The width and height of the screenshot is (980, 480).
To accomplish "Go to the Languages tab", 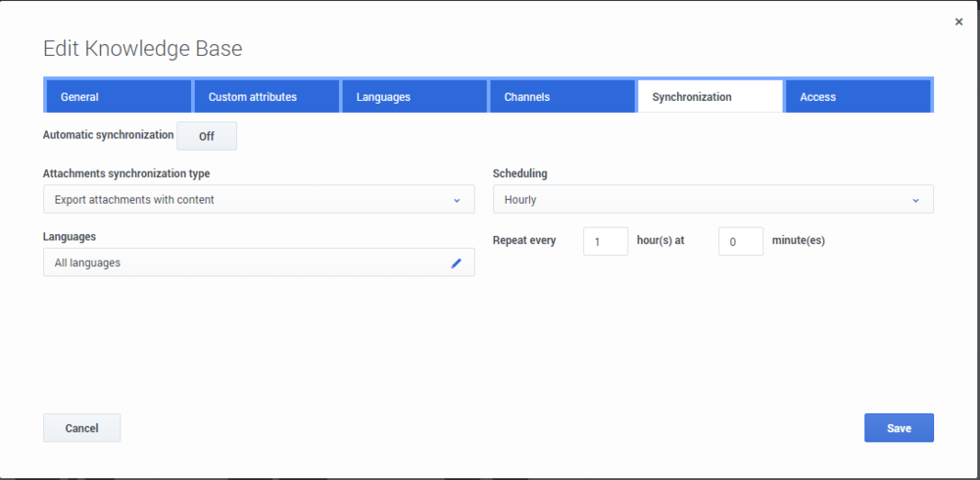I will pos(415,97).
